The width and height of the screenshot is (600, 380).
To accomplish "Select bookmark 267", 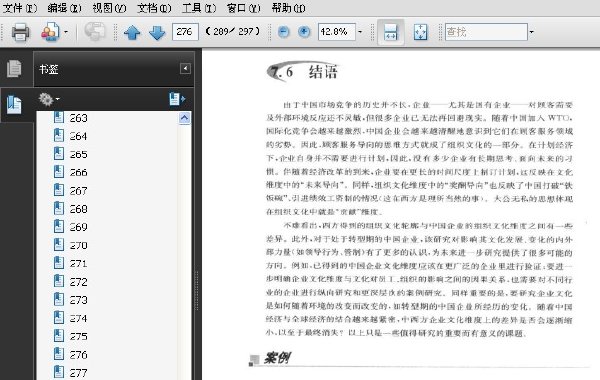I will coord(78,191).
